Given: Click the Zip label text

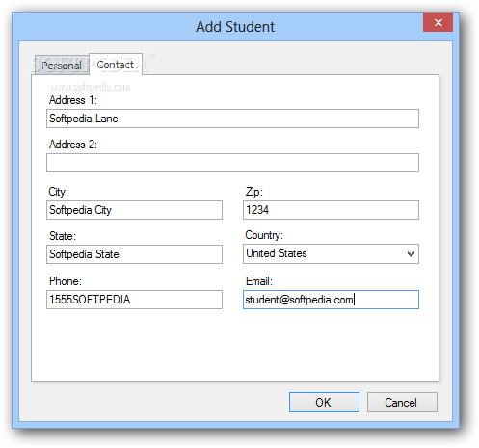Looking at the screenshot, I should pos(254,192).
